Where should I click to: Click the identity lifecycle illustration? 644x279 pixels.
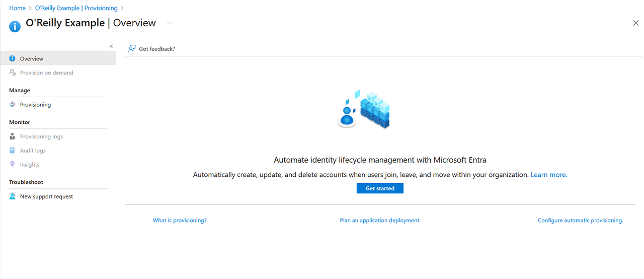click(x=364, y=109)
